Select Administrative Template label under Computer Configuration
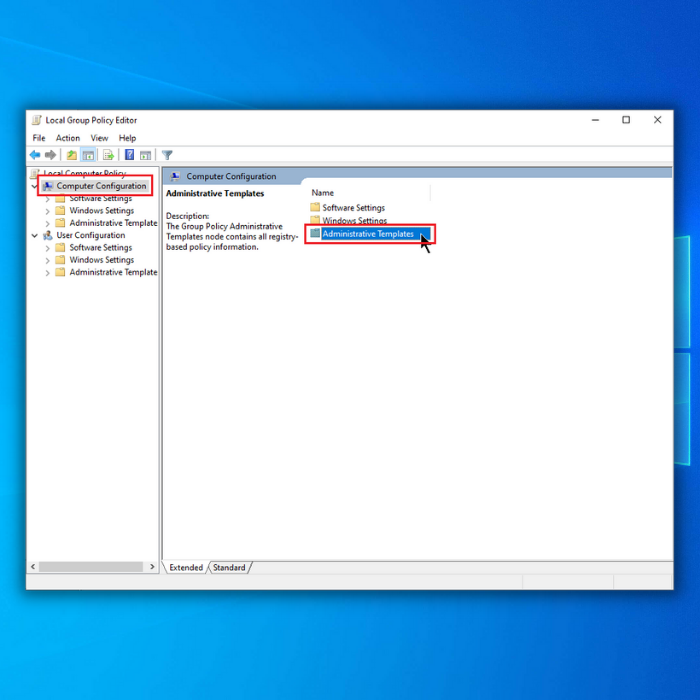The height and width of the screenshot is (700, 700). pos(113,223)
